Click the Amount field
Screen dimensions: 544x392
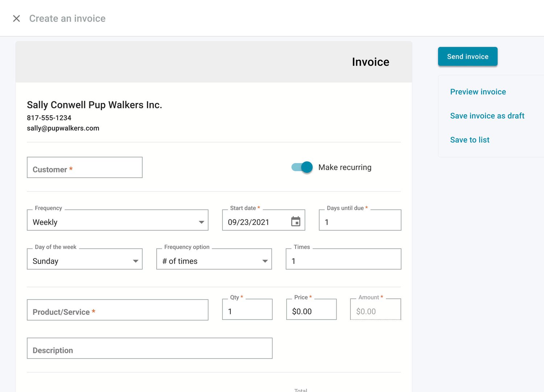pyautogui.click(x=375, y=311)
